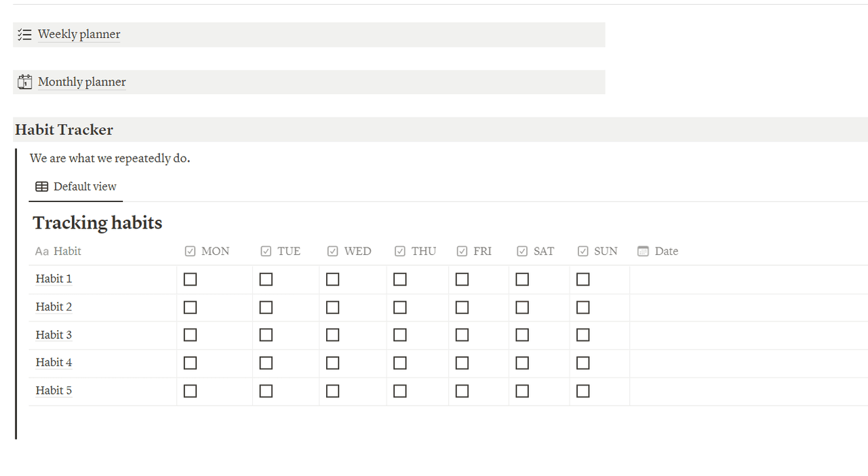Image resolution: width=868 pixels, height=476 pixels.
Task: Tick the Habit 3 Thursday checkbox
Action: [x=400, y=335]
